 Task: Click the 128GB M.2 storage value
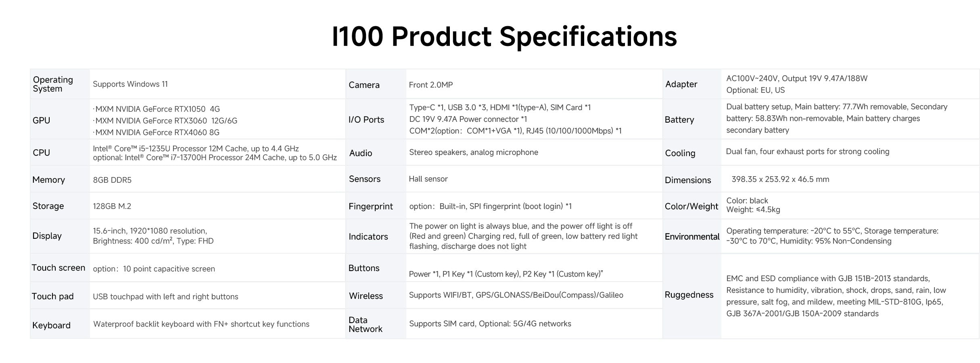coord(112,206)
